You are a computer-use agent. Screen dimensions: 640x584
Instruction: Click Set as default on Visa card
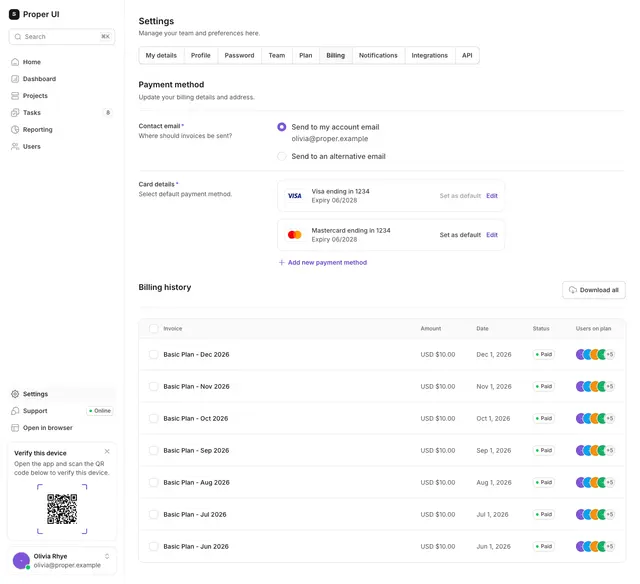[460, 196]
